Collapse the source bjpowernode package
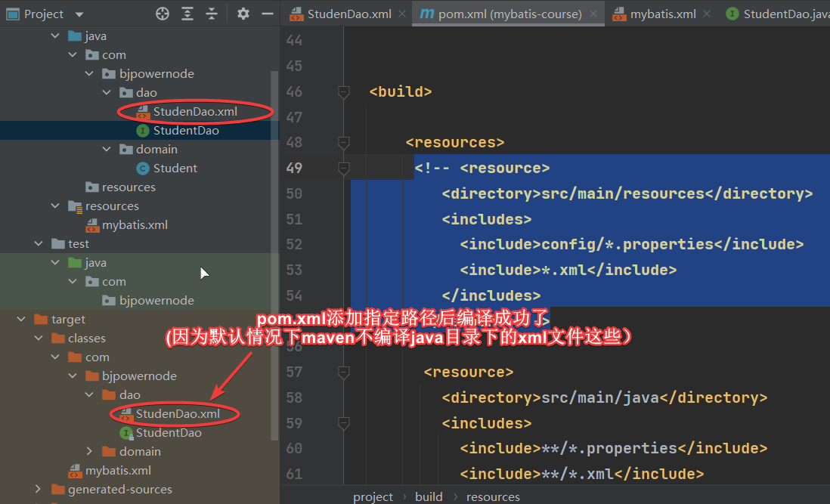Viewport: 830px width, 504px height. tap(89, 73)
